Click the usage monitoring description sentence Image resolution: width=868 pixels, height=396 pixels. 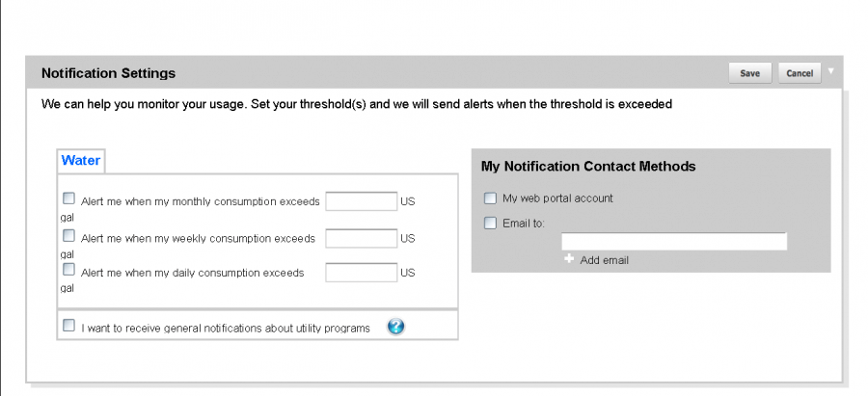pos(357,104)
